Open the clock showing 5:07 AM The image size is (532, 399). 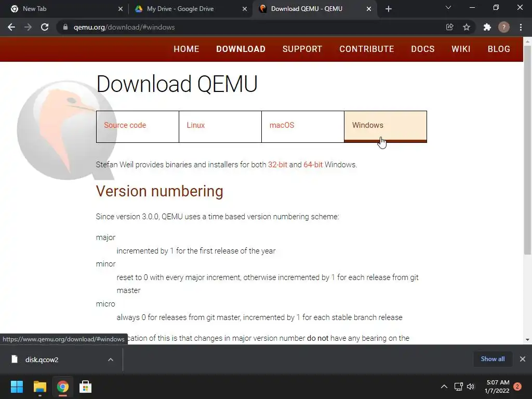click(x=497, y=387)
